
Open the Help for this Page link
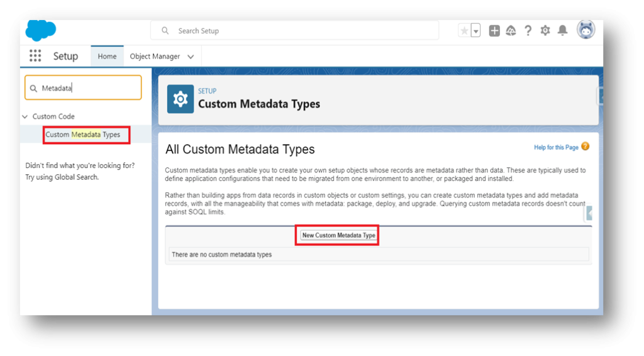tap(556, 147)
